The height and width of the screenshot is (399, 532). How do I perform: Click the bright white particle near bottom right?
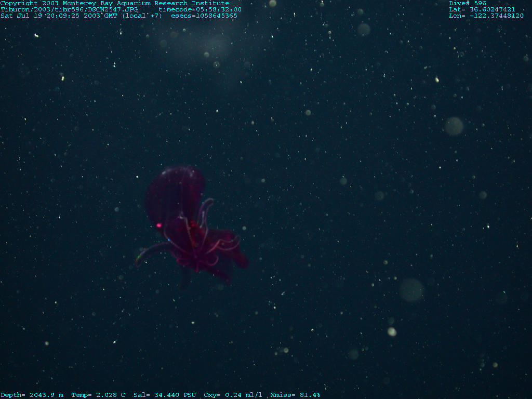pyautogui.click(x=392, y=331)
